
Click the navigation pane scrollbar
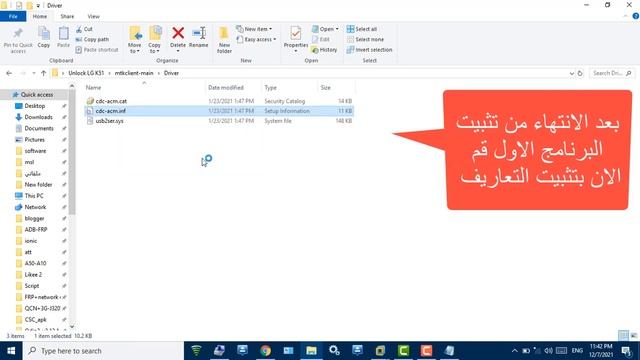72,152
